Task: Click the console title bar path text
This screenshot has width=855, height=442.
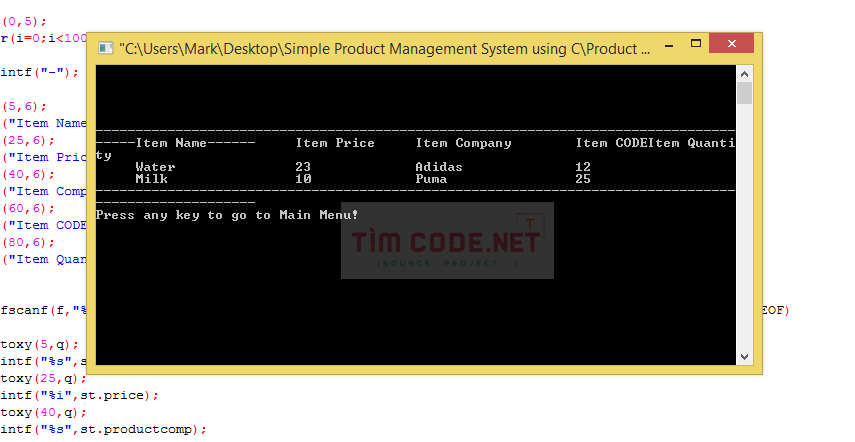Action: tap(384, 49)
